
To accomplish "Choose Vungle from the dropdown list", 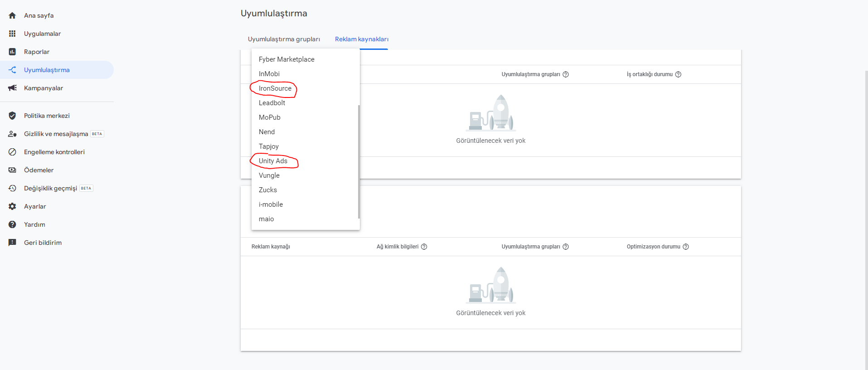I will click(305, 175).
